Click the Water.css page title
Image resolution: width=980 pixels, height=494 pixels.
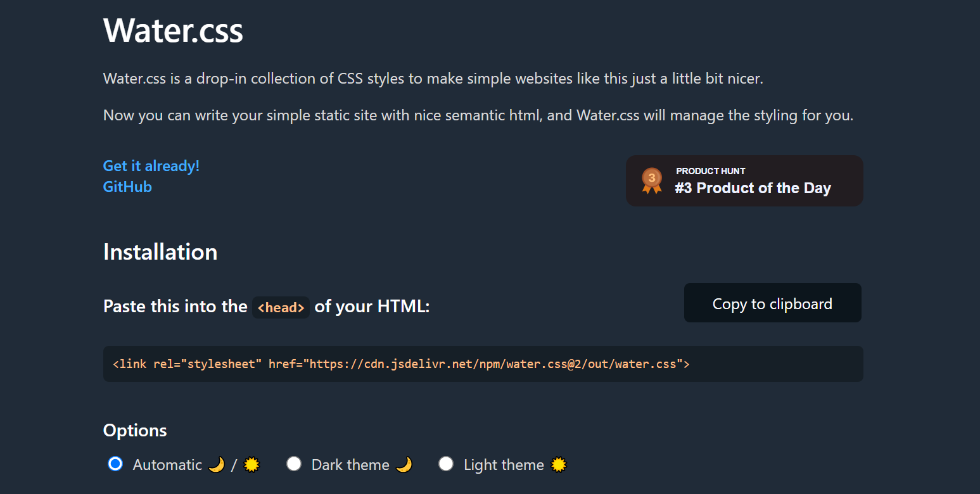173,29
